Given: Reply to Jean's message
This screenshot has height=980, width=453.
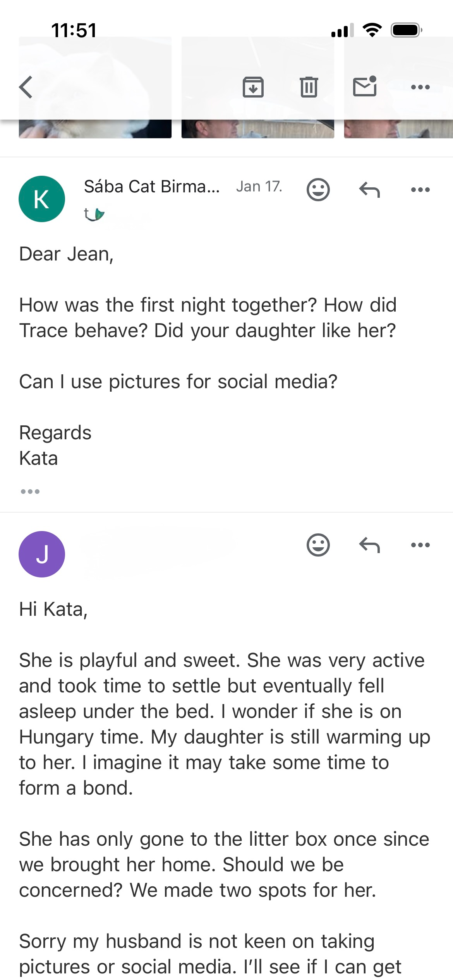Looking at the screenshot, I should 369,545.
